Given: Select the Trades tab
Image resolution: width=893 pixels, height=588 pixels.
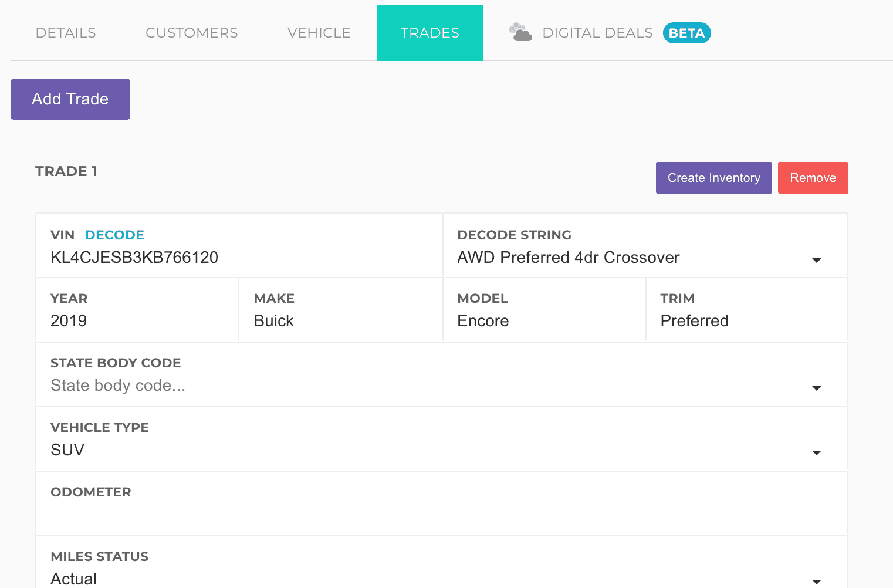Looking at the screenshot, I should click(x=429, y=33).
